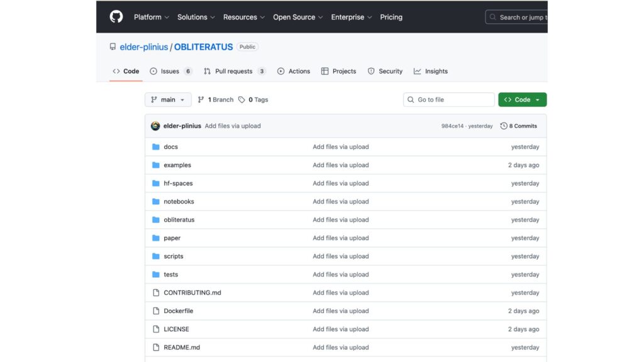Screen dimensions: 644x362
Task: Click the elder-plinius profile avatar
Action: click(x=155, y=126)
